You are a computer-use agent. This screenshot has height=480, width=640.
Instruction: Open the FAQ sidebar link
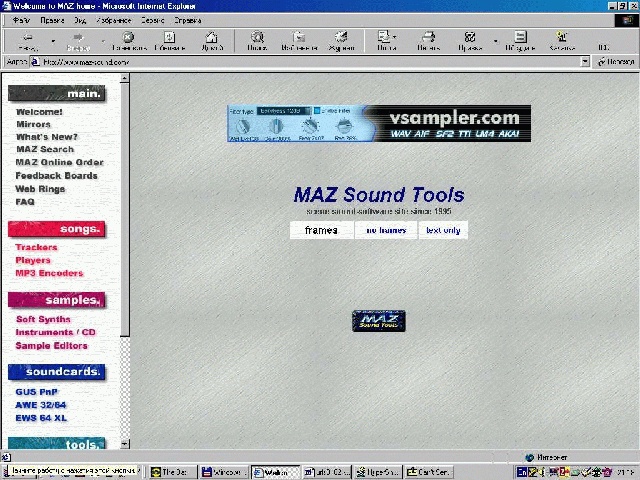pyautogui.click(x=25, y=202)
